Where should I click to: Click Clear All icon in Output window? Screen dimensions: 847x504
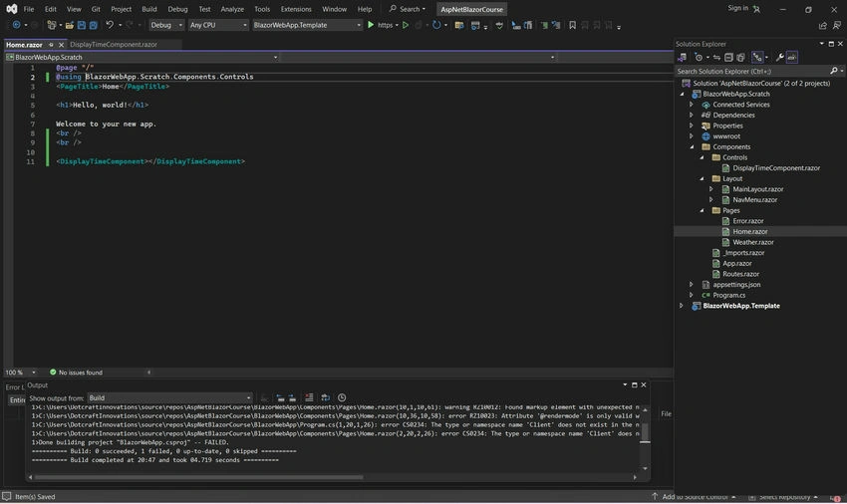tap(309, 397)
